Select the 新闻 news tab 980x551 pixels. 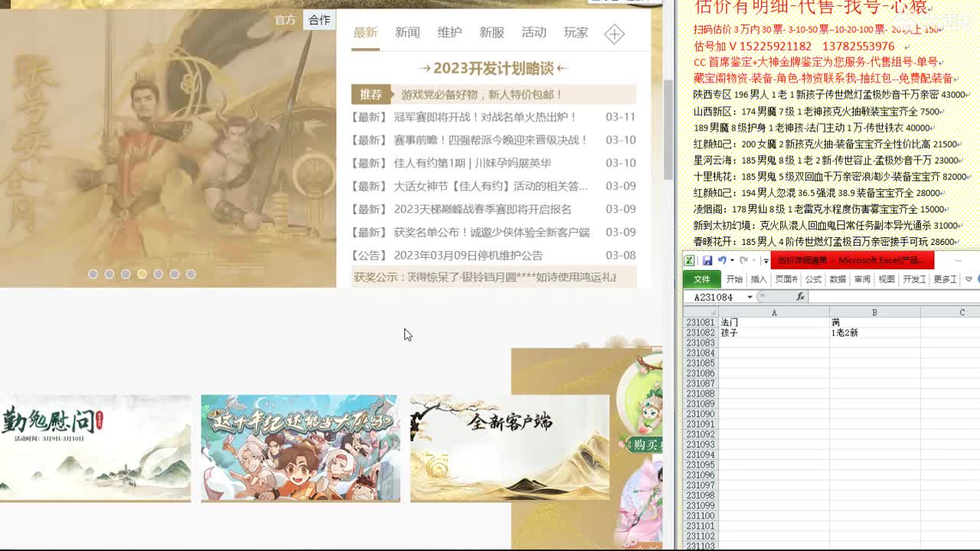(x=407, y=32)
